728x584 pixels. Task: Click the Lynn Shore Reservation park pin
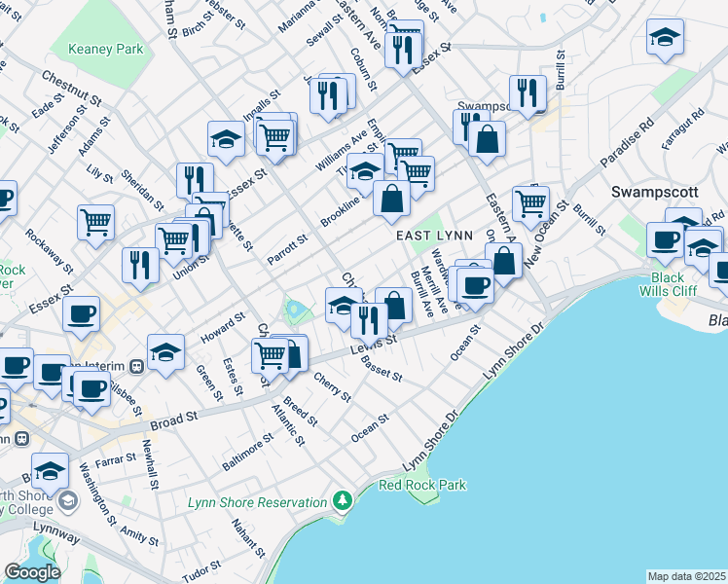(343, 501)
